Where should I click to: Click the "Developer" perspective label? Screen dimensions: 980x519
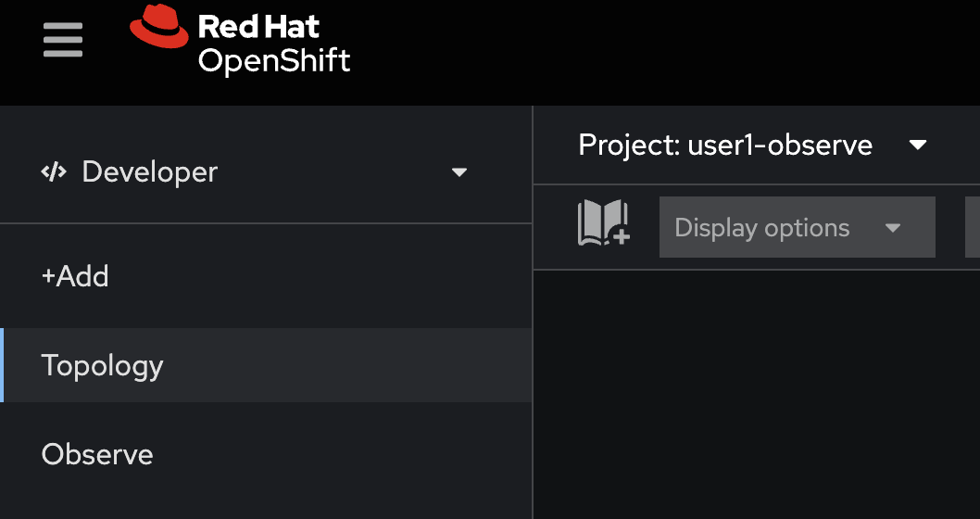[149, 172]
